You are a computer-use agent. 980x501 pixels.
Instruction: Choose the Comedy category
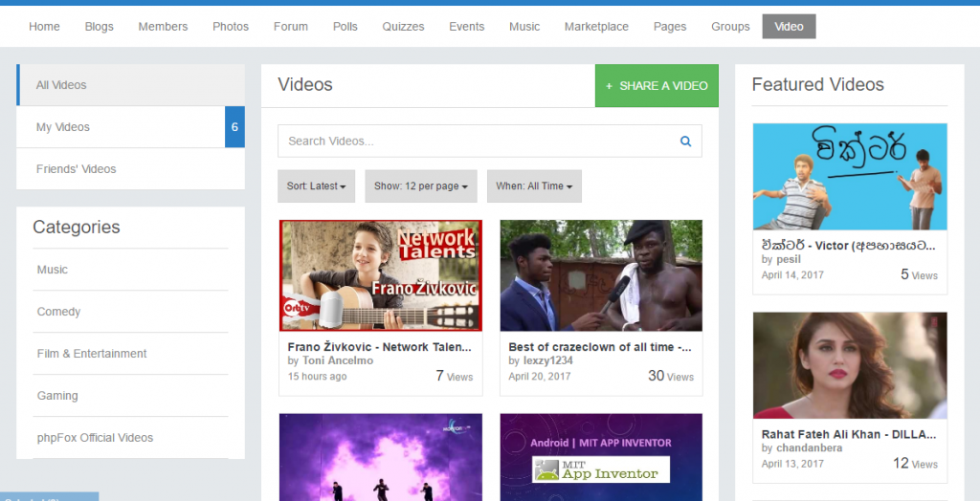pyautogui.click(x=58, y=311)
